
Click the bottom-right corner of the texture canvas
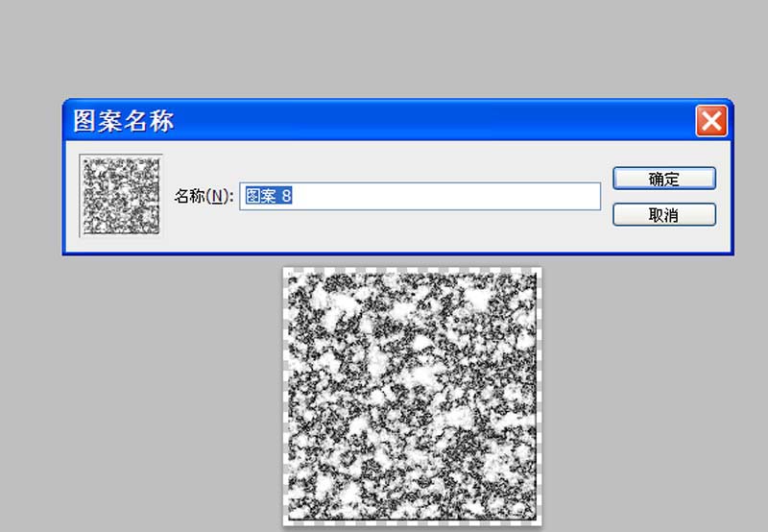pyautogui.click(x=534, y=518)
